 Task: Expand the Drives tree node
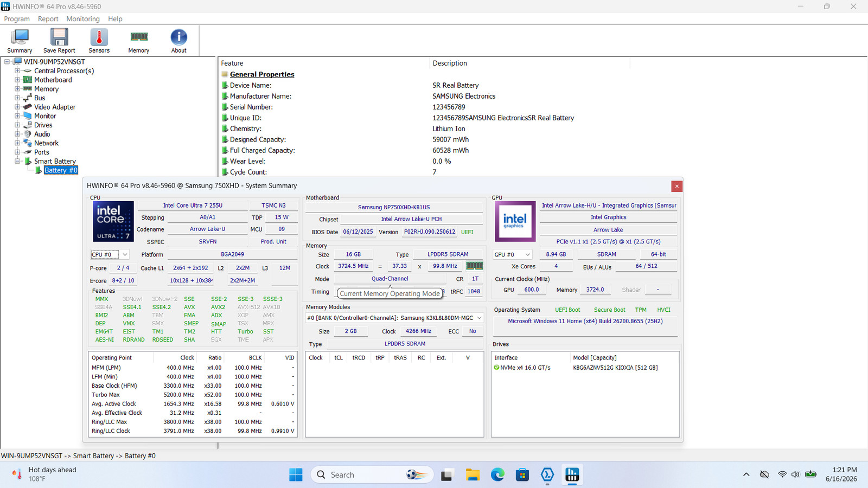[17, 125]
